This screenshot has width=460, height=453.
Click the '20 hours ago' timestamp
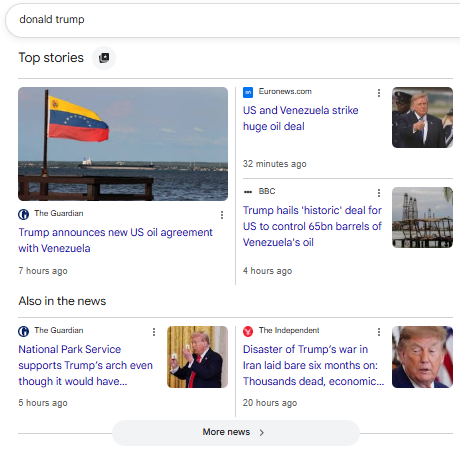(x=270, y=403)
